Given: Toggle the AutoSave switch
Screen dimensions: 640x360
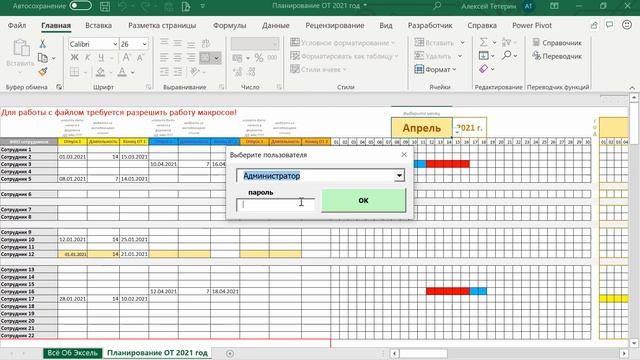Looking at the screenshot, I should [80, 6].
